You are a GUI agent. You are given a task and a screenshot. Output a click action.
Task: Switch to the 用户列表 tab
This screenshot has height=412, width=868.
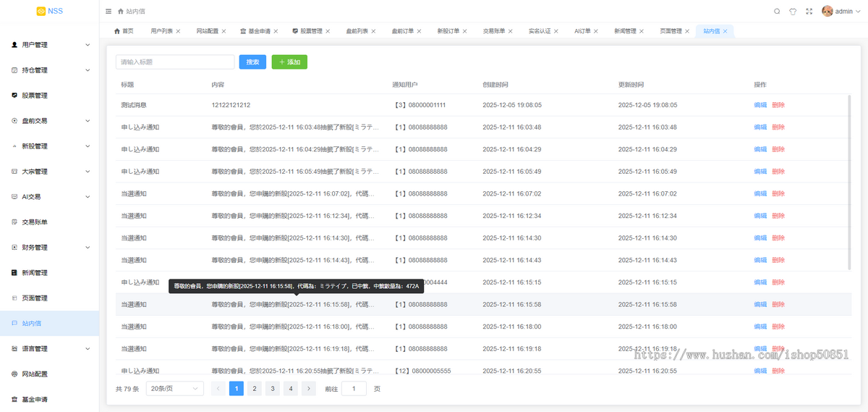[x=161, y=31]
